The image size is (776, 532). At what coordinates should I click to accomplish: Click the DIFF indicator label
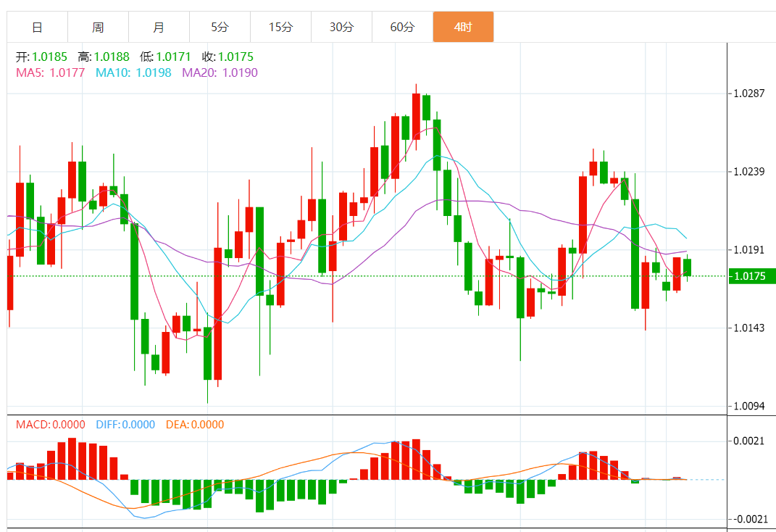coord(125,425)
